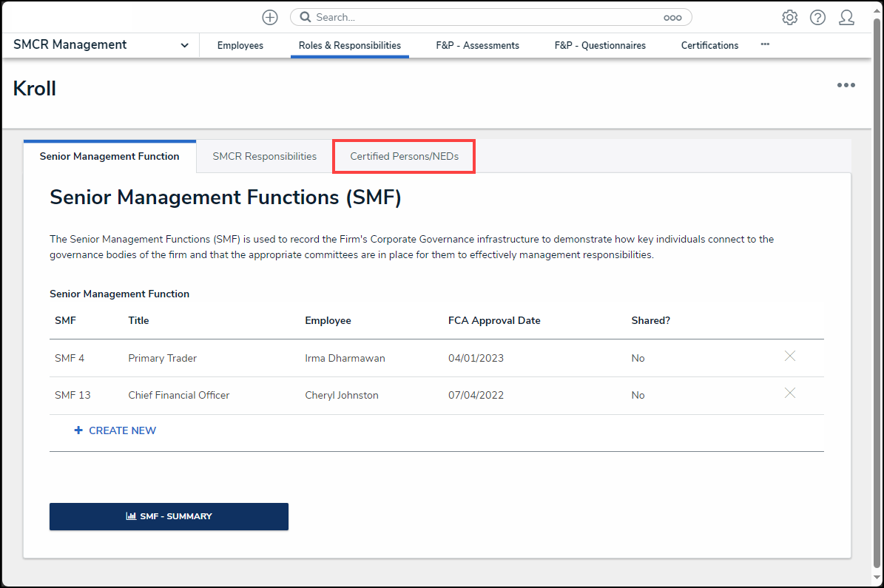Click the SMF - Summary button
The height and width of the screenshot is (588, 884).
(169, 516)
